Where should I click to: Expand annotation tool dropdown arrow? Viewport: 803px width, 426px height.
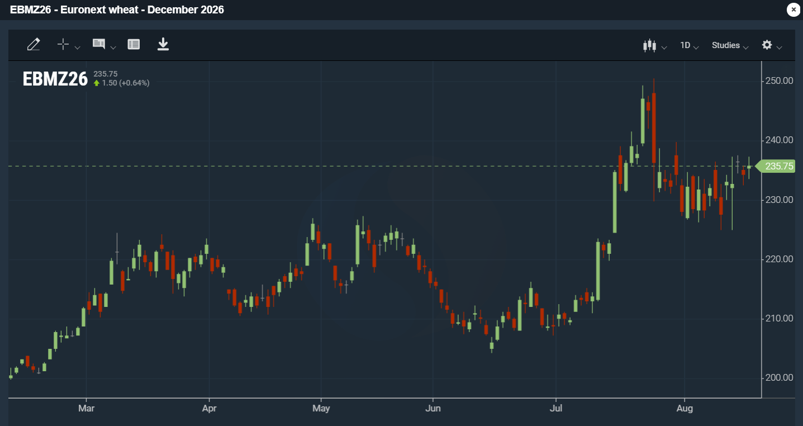click(x=113, y=47)
